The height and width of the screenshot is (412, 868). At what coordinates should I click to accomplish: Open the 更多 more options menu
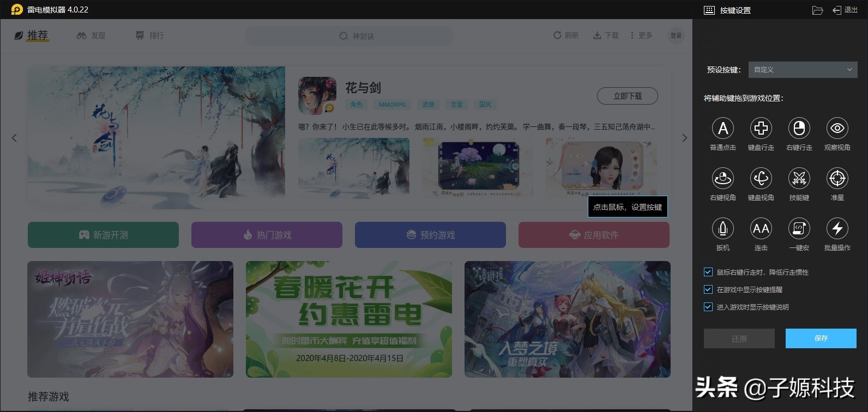[641, 35]
